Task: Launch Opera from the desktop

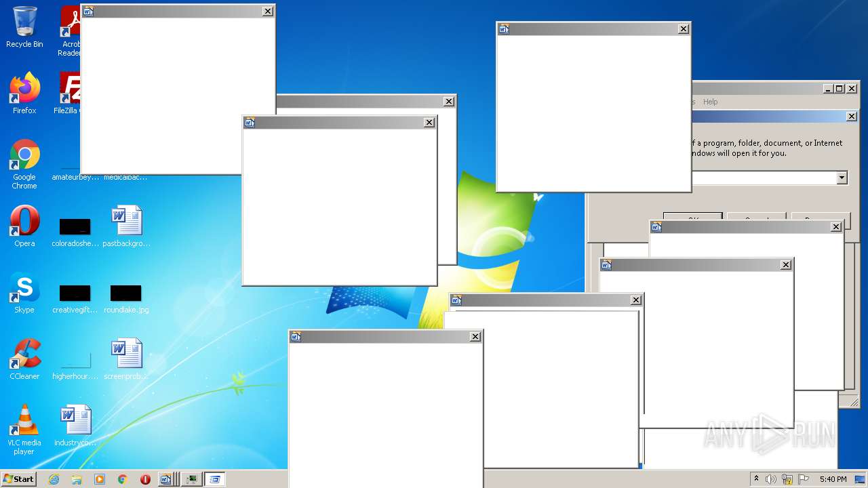Action: [x=24, y=226]
